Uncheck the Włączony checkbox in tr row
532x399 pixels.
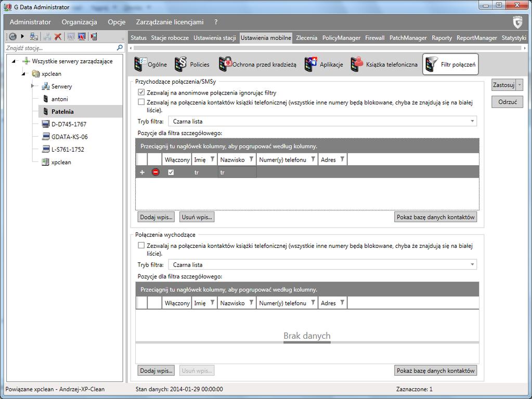171,172
